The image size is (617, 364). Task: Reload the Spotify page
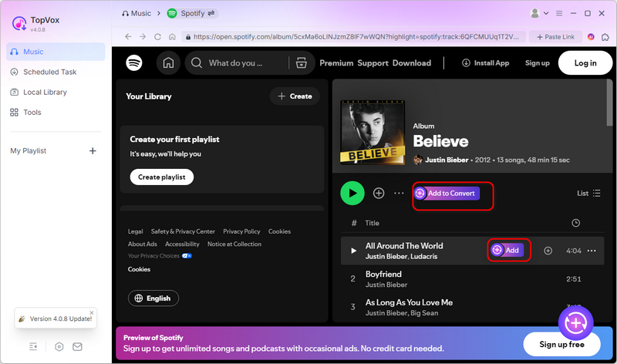[x=157, y=36]
